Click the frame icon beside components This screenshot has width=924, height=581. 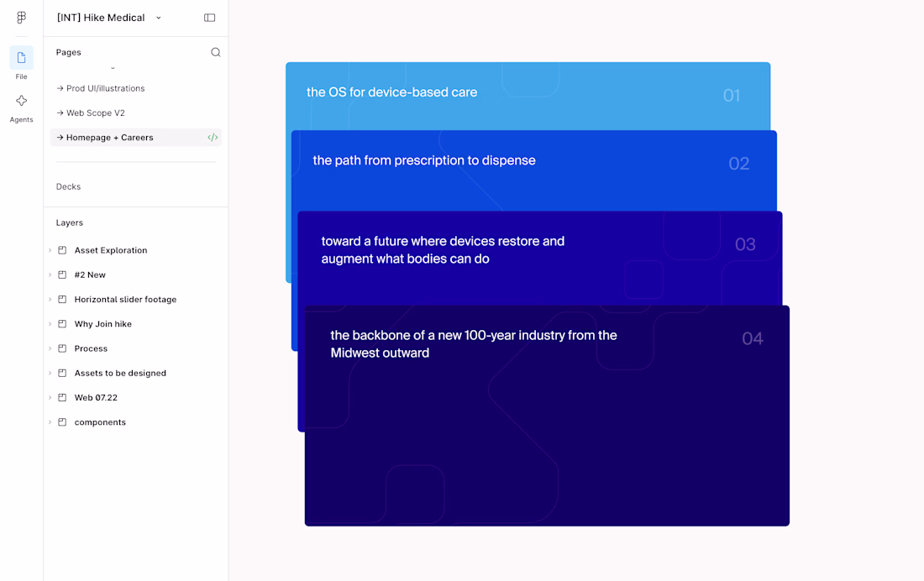pos(62,422)
